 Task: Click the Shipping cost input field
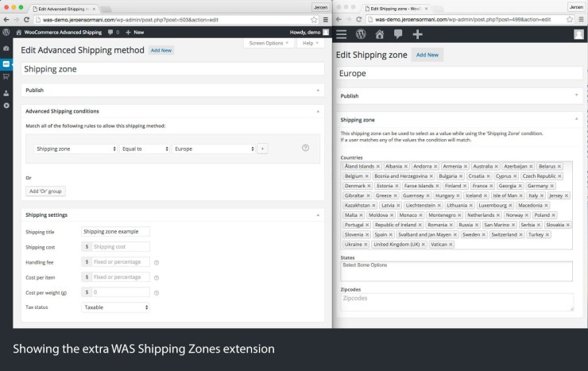pyautogui.click(x=120, y=246)
